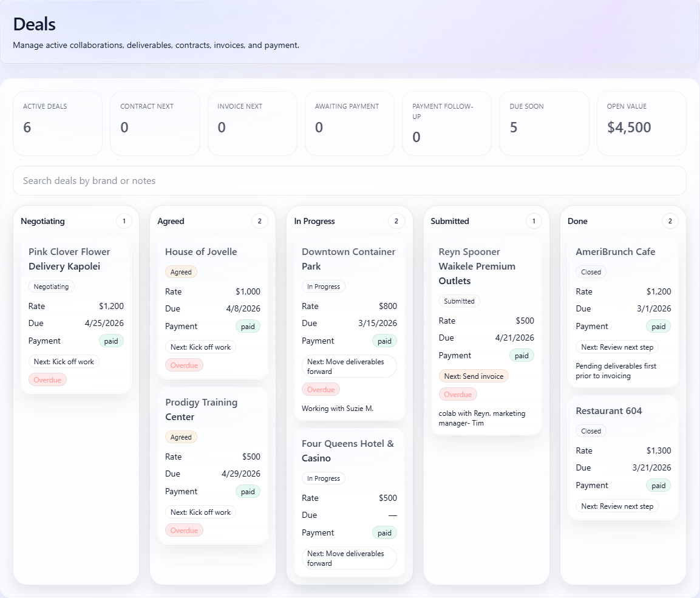
Task: Click the Closed tag on Restaurant 604
Action: (x=591, y=431)
